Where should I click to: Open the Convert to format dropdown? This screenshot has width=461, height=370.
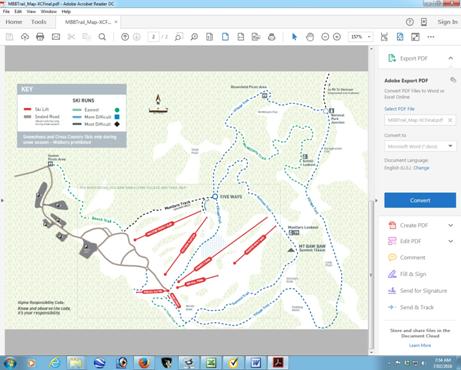pyautogui.click(x=420, y=146)
